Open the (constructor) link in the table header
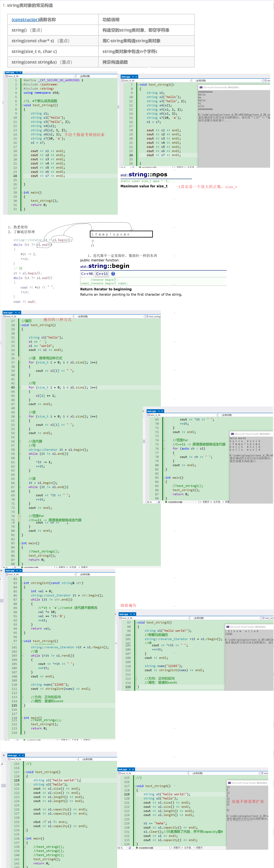The width and height of the screenshot is (274, 868). click(25, 20)
